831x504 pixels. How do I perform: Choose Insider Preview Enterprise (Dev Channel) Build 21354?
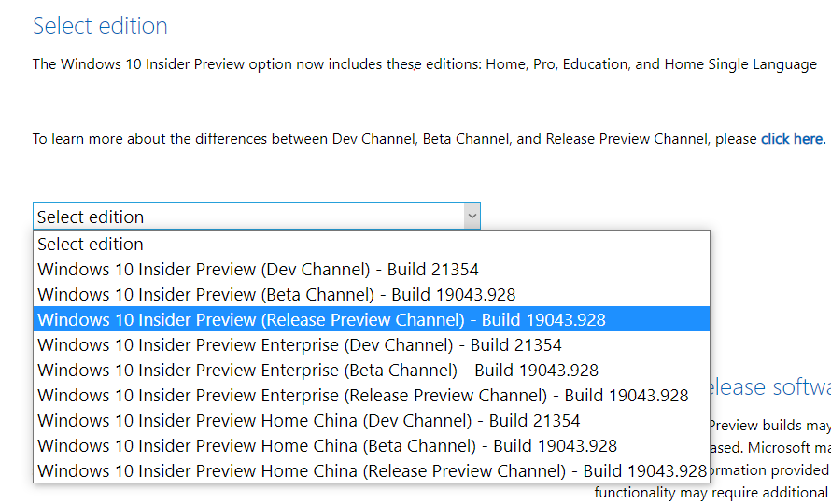point(371,344)
